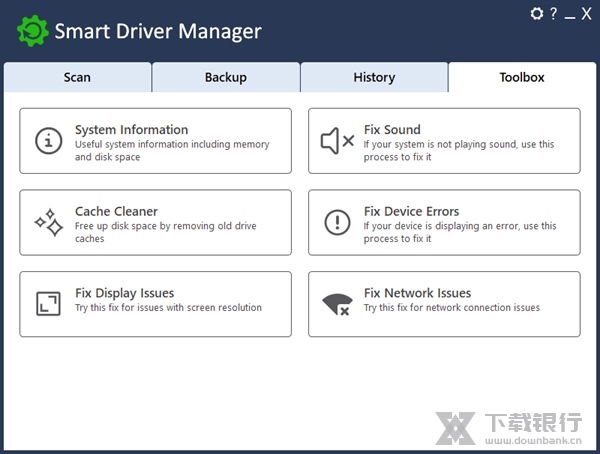Open settings via the gear icon
The width and height of the screenshot is (600, 454).
tap(537, 14)
